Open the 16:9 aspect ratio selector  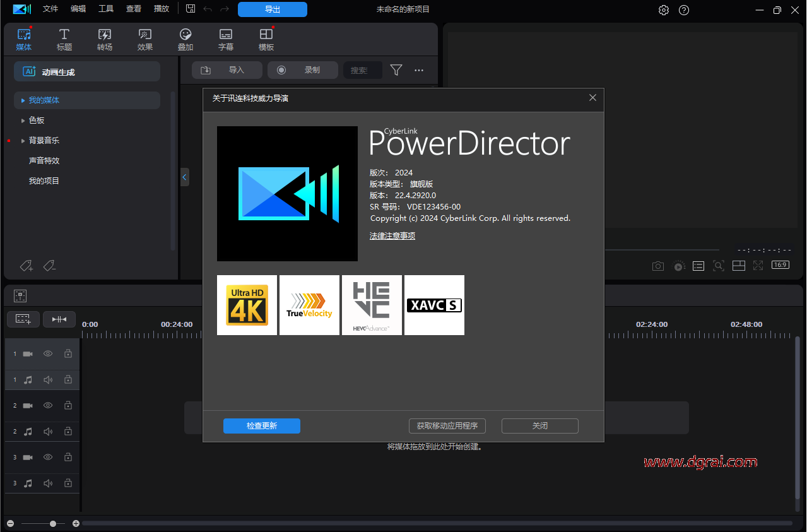[780, 265]
